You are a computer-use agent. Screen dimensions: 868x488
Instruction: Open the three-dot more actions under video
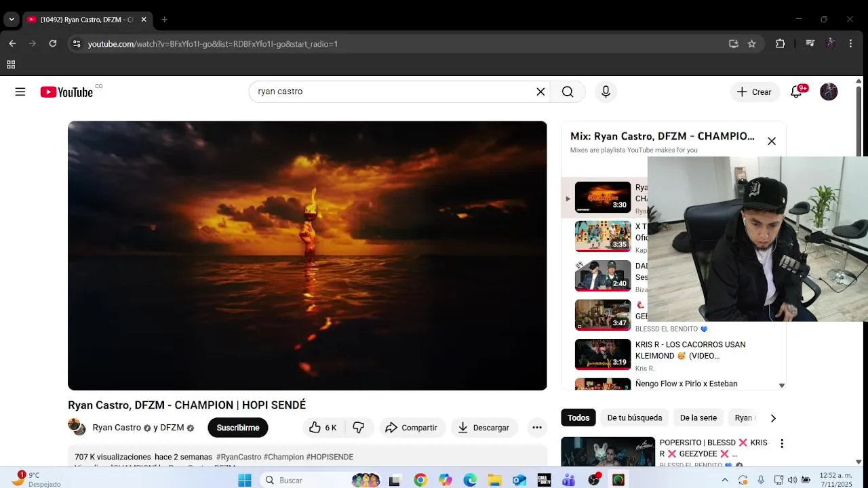(537, 428)
